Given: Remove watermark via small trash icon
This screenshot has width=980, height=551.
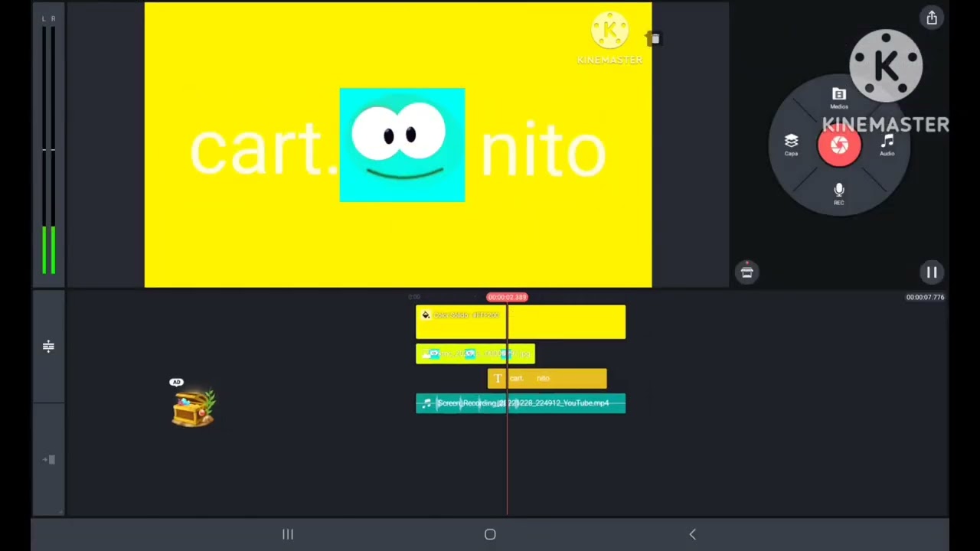Looking at the screenshot, I should click(655, 38).
